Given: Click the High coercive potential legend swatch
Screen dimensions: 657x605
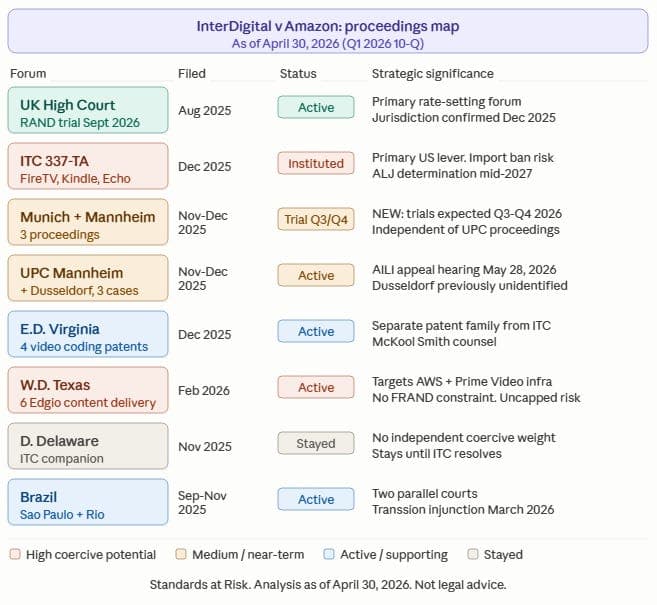Looking at the screenshot, I should [x=15, y=554].
